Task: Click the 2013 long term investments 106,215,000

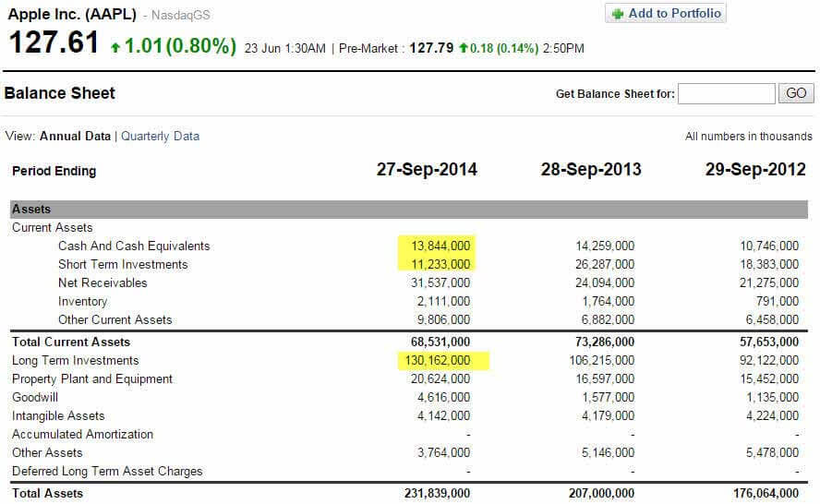Action: point(602,360)
